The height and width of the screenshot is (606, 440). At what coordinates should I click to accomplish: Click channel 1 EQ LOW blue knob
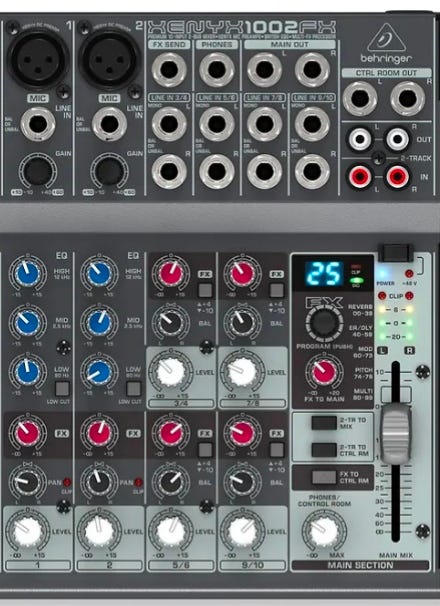coord(27,372)
